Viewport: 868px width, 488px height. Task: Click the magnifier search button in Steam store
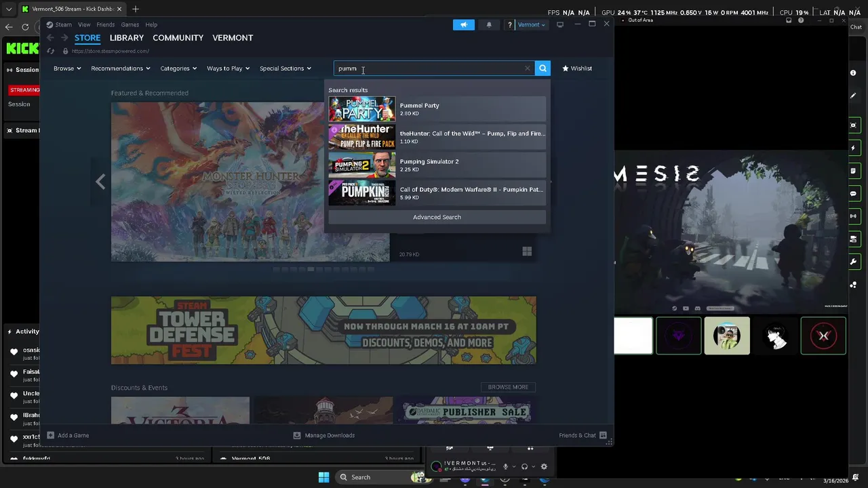pos(542,68)
